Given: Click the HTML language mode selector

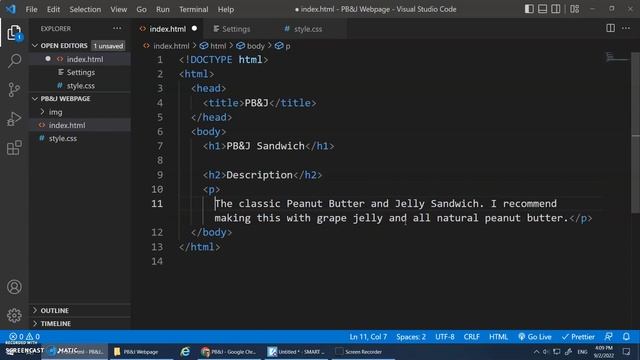Looking at the screenshot, I should (498, 337).
